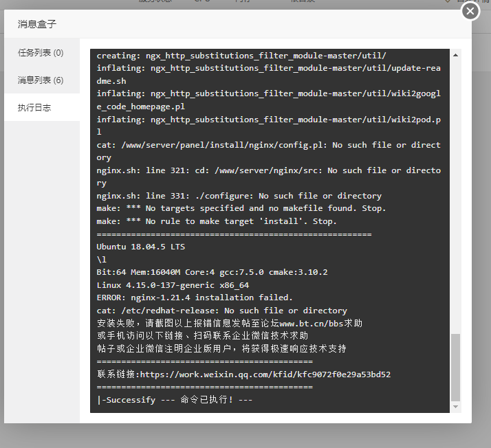Switch to the 消息列表 (6) tab

[42, 80]
